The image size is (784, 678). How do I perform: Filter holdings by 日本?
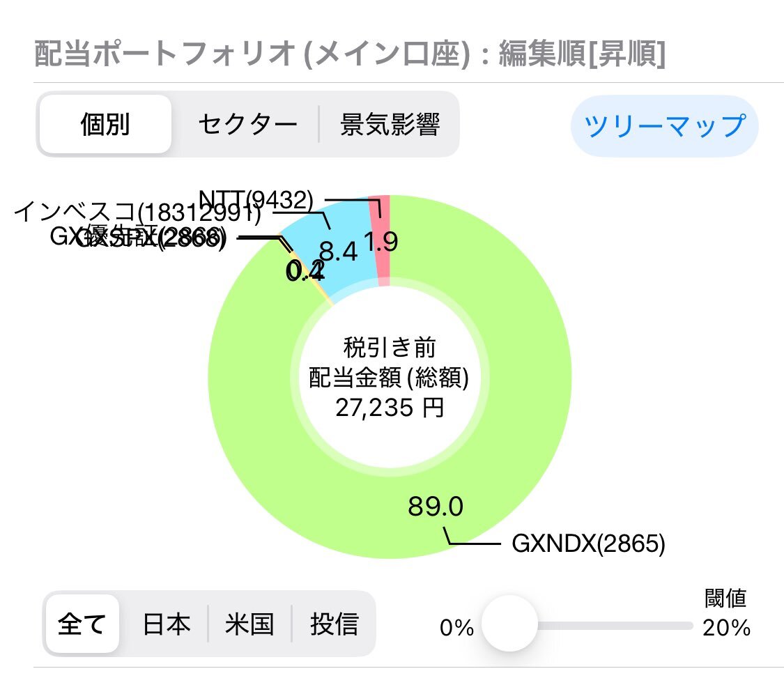(167, 624)
